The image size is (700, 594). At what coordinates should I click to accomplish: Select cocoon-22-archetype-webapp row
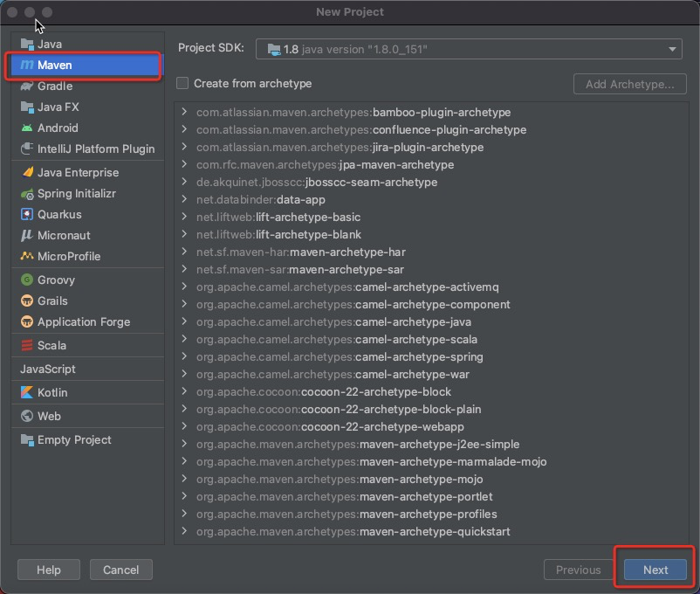coord(431,426)
